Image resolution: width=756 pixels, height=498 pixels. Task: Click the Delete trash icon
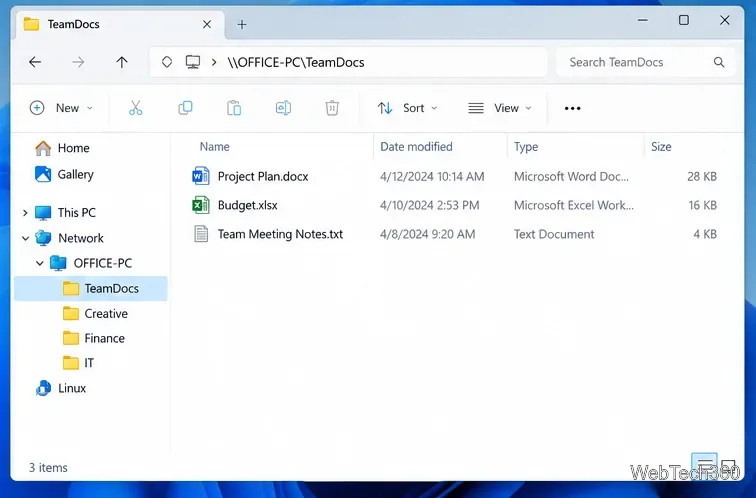(x=332, y=108)
